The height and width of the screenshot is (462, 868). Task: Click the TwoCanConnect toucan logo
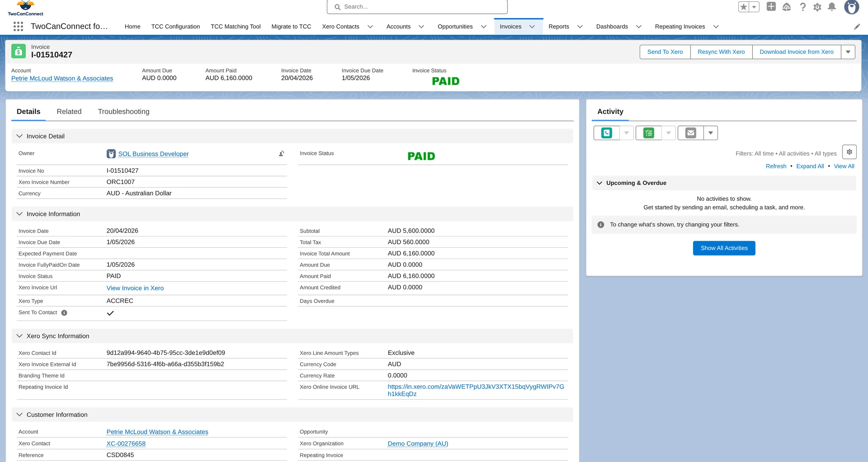click(x=26, y=8)
